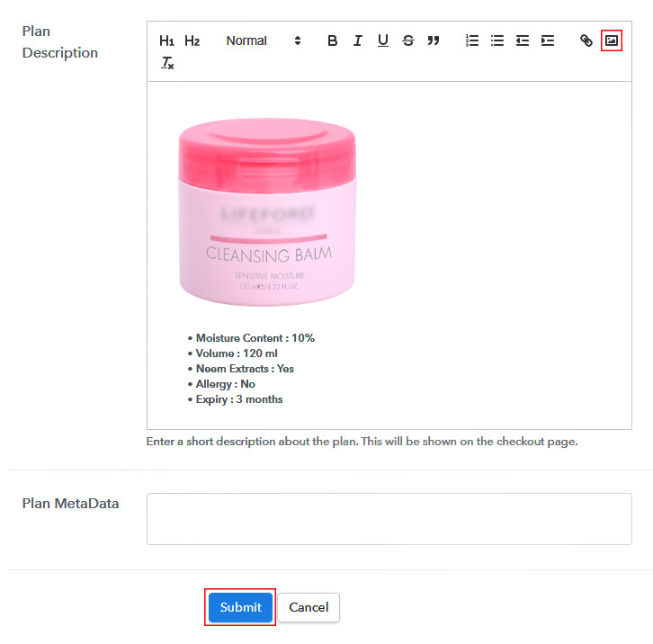Toggle underline formatting
The width and height of the screenshot is (653, 644).
click(383, 40)
